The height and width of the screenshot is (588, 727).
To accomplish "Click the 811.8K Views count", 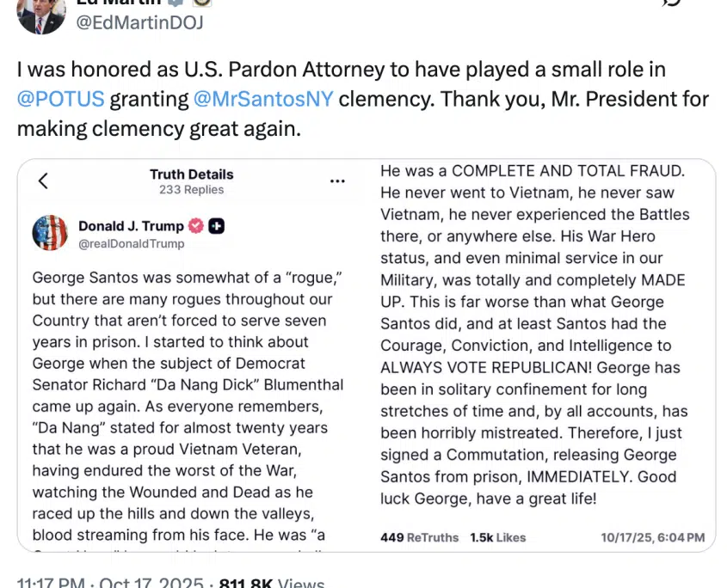I will 271,583.
